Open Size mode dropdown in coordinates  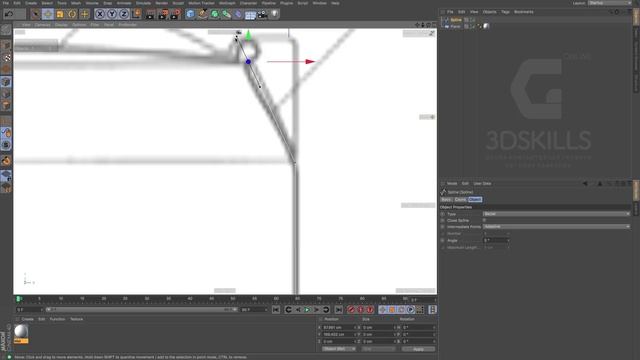[x=378, y=349]
